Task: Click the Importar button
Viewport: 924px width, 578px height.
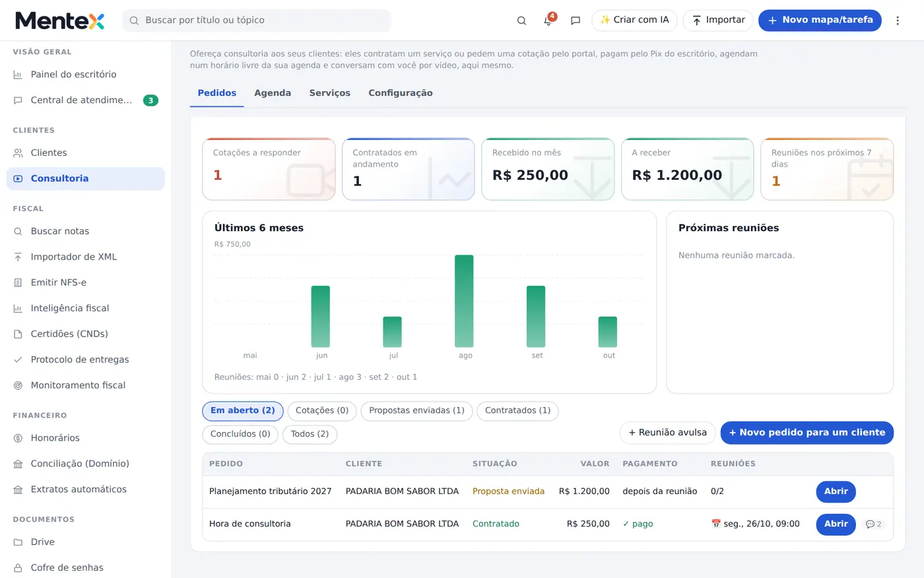Action: pos(718,20)
